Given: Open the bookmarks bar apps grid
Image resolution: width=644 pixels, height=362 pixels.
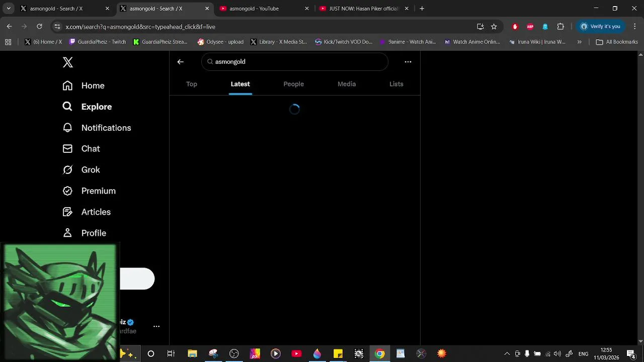Looking at the screenshot, I should [x=8, y=42].
